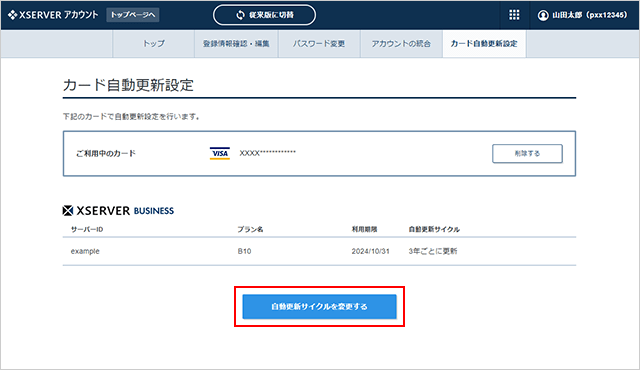
Task: Open the トップ tab
Action: 153,44
